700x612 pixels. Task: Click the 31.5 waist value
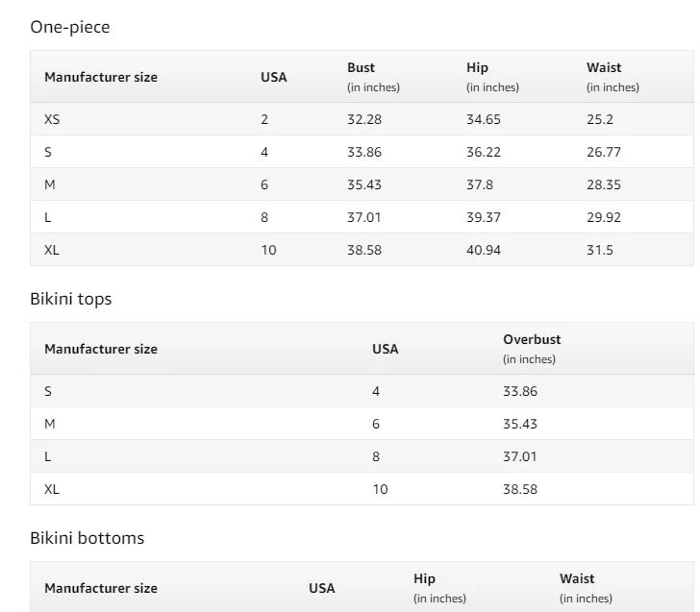click(x=600, y=250)
